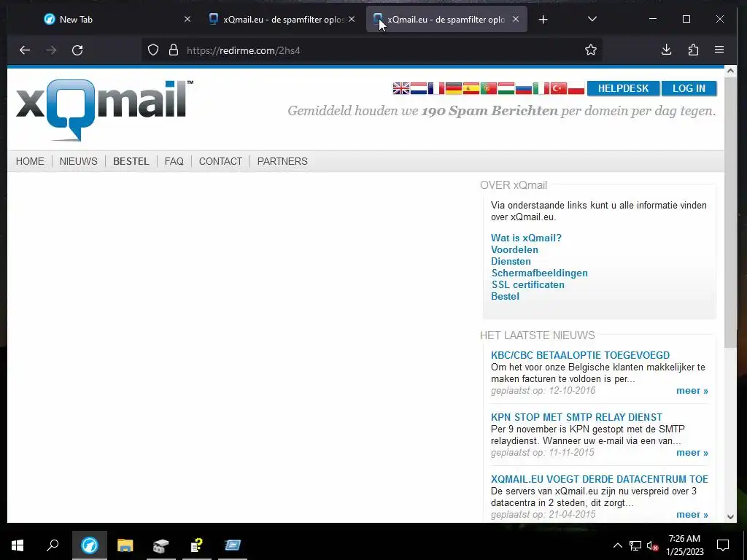The image size is (747, 560).
Task: Click 'meer »' under the datacentrum news
Action: click(692, 515)
